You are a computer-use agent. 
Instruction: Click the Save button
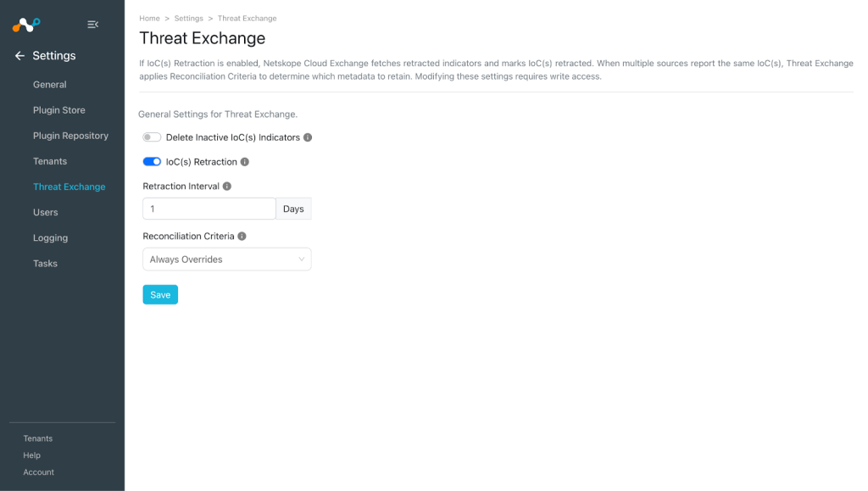[160, 294]
